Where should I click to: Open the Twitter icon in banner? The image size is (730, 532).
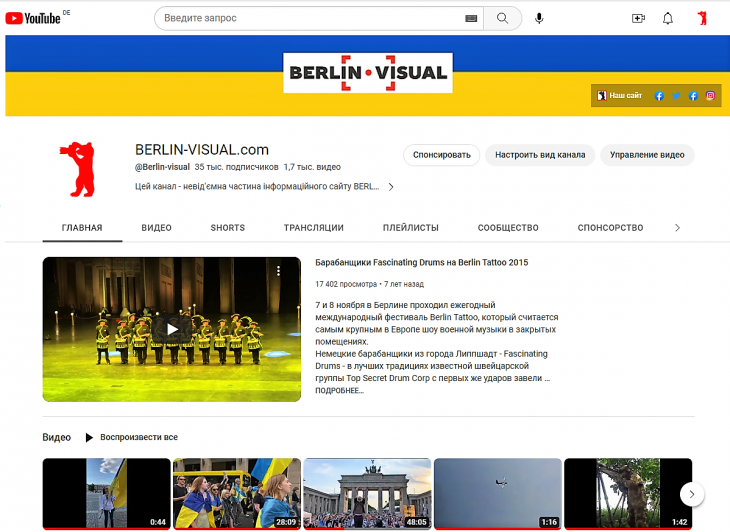coord(676,96)
